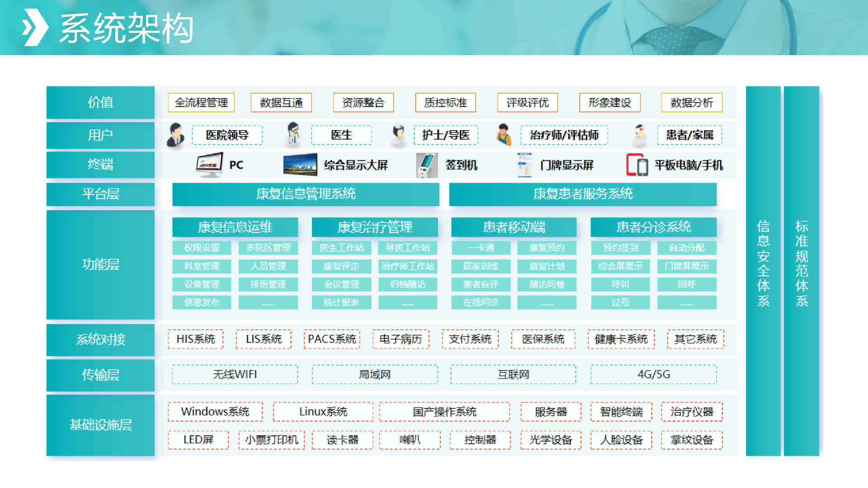Select the 数据互通 value box

(x=281, y=103)
